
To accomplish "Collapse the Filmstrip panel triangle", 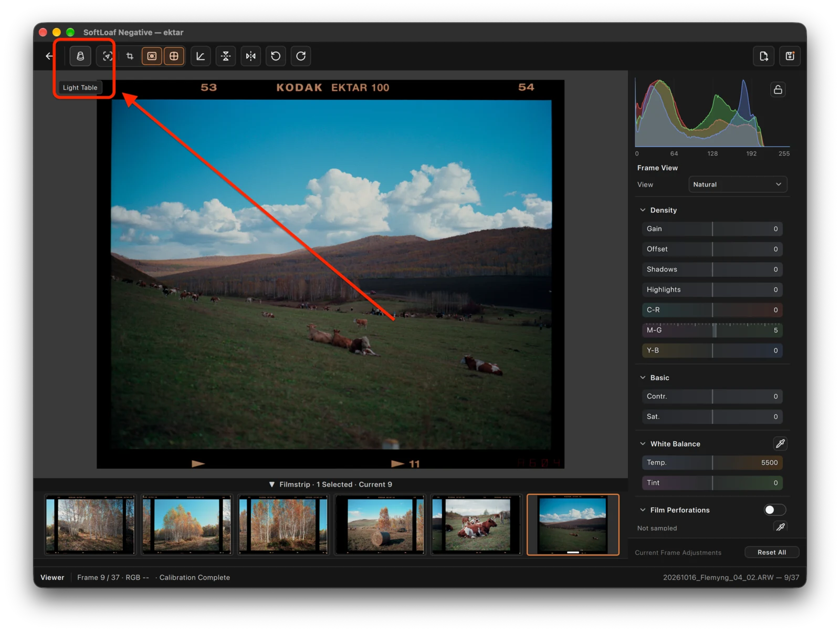I will pyautogui.click(x=272, y=485).
